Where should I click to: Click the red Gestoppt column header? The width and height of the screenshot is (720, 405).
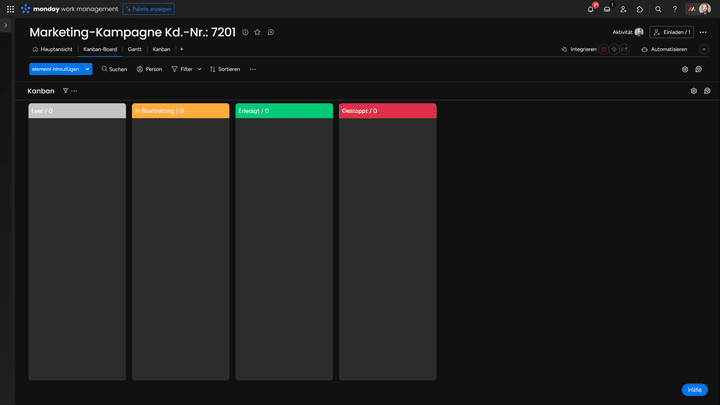click(x=388, y=111)
